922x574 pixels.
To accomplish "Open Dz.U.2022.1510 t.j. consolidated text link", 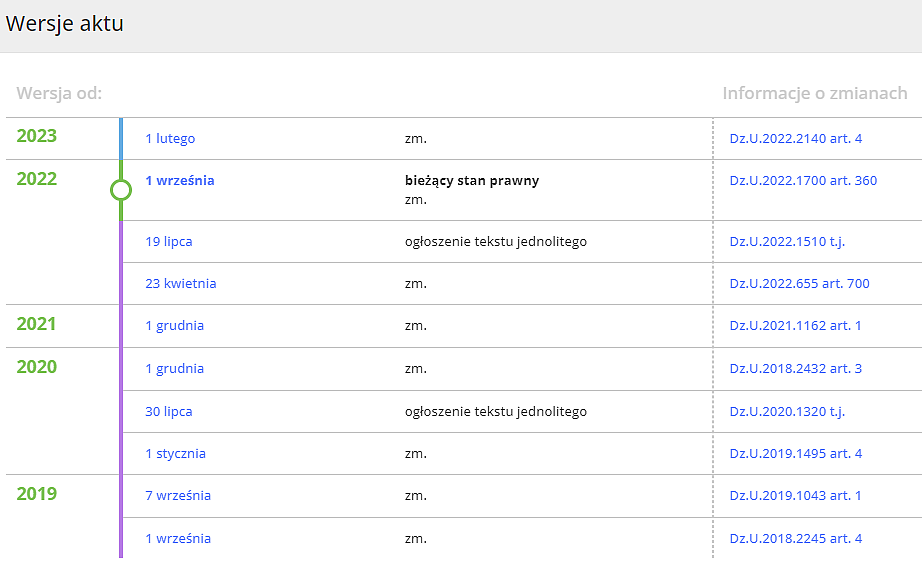I will point(788,242).
